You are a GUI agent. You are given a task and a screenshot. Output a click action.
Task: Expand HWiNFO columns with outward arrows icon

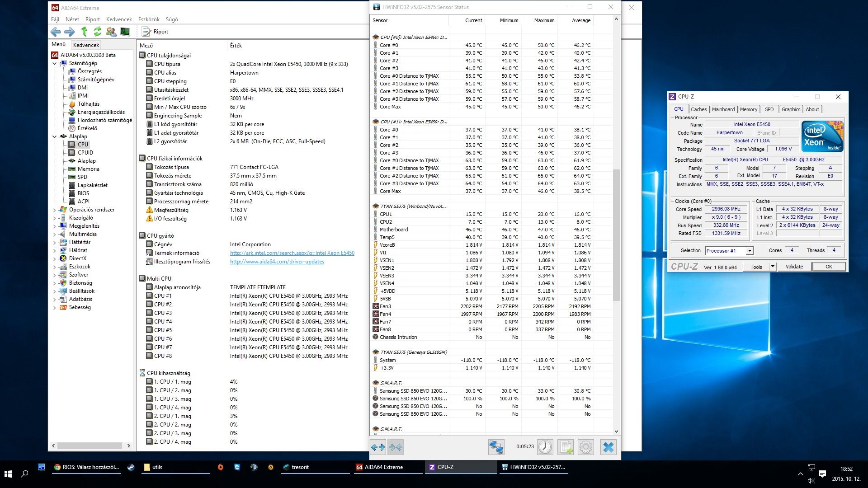point(378,447)
